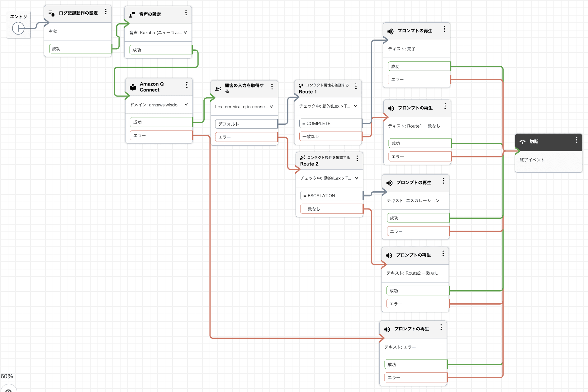Open the kebab menu of 顧客の入力を取得する block

pyautogui.click(x=272, y=87)
